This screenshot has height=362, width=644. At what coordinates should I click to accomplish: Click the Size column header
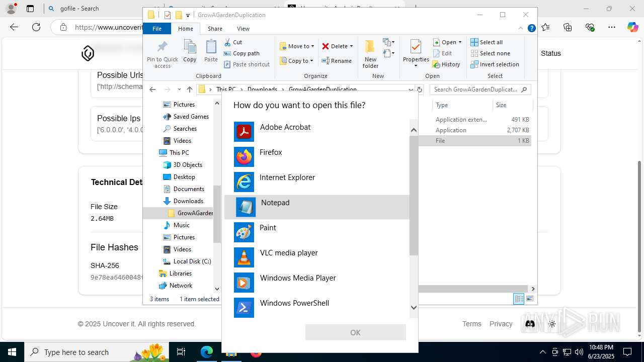pyautogui.click(x=512, y=105)
